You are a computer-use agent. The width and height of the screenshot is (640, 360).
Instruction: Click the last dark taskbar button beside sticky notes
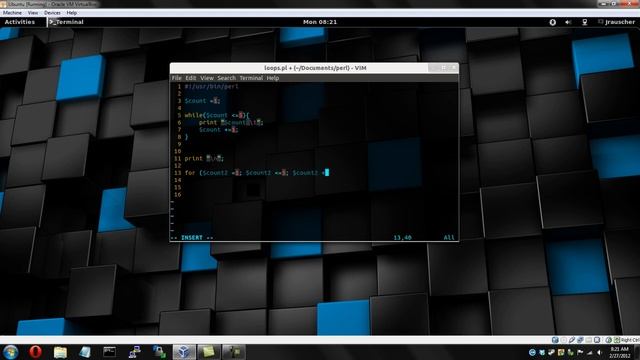click(233, 352)
